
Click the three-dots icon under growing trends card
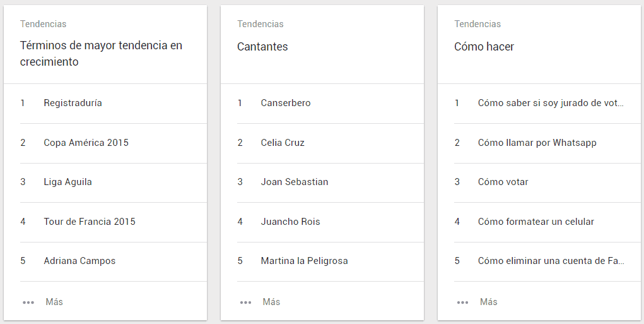[x=28, y=303]
